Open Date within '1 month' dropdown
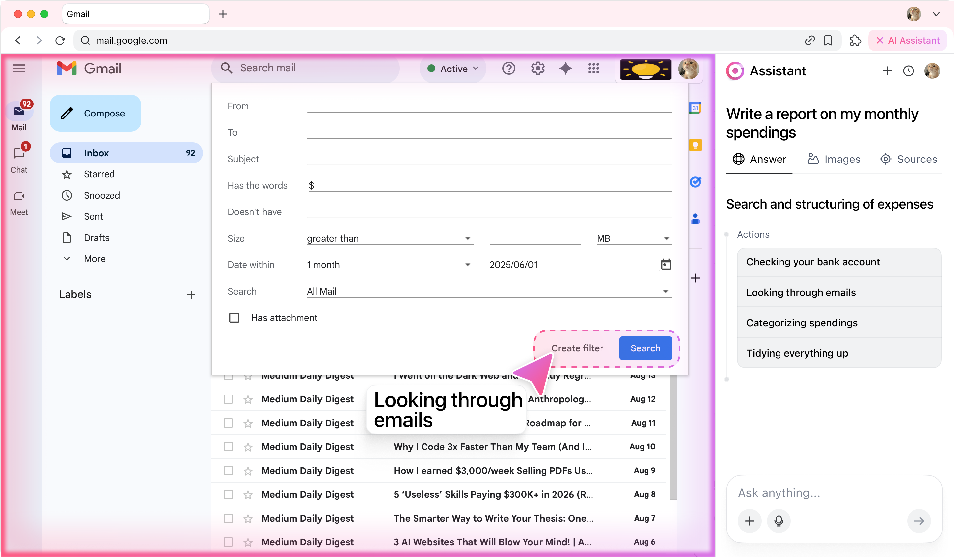980x557 pixels. tap(390, 265)
